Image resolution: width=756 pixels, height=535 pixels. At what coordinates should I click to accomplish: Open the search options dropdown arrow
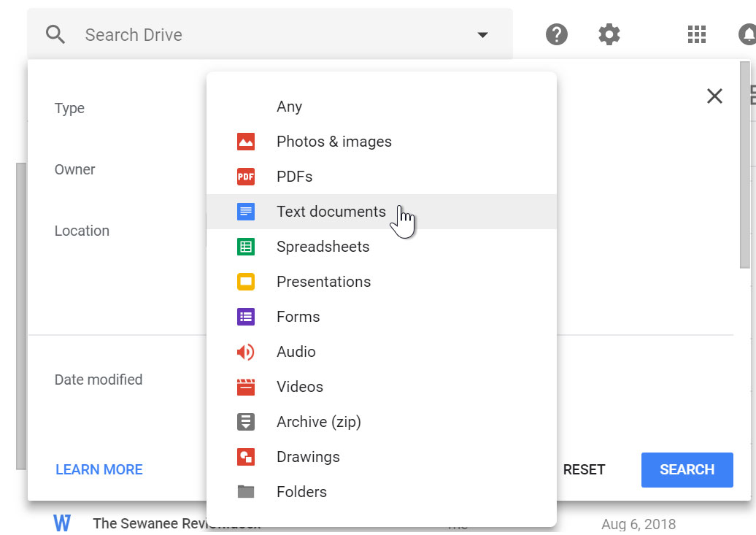tap(482, 34)
